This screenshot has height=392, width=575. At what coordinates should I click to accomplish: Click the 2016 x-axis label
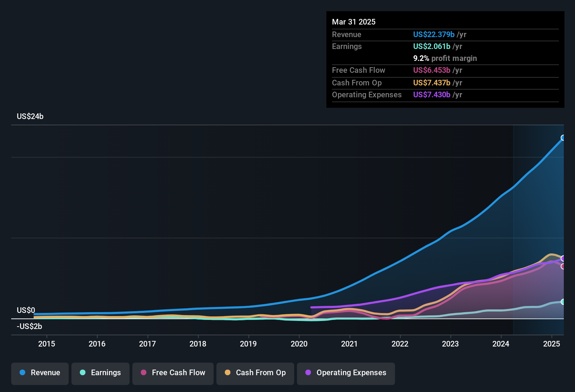click(97, 344)
